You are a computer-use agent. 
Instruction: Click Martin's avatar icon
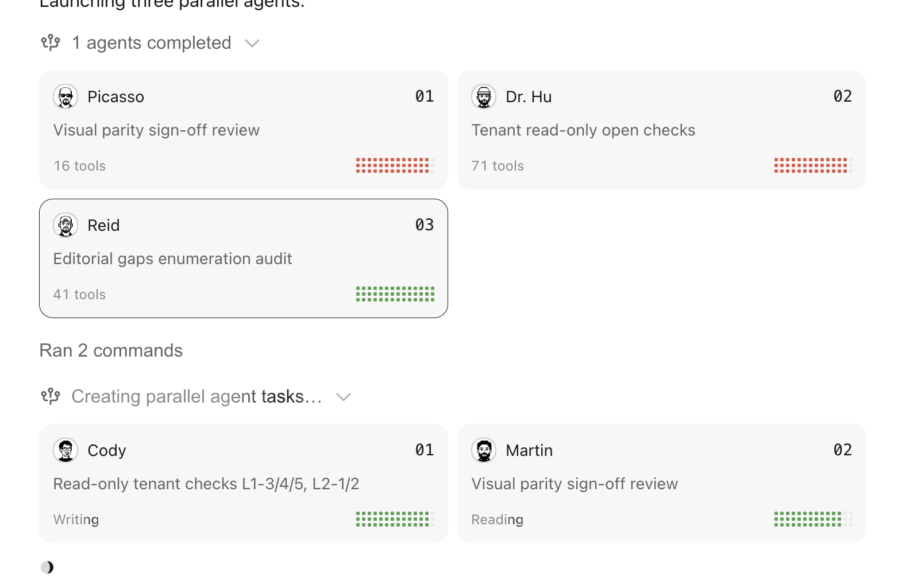coord(484,450)
